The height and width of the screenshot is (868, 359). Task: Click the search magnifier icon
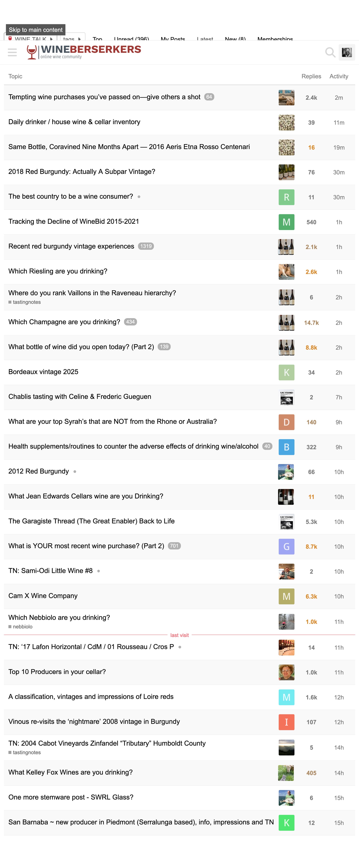click(x=330, y=52)
